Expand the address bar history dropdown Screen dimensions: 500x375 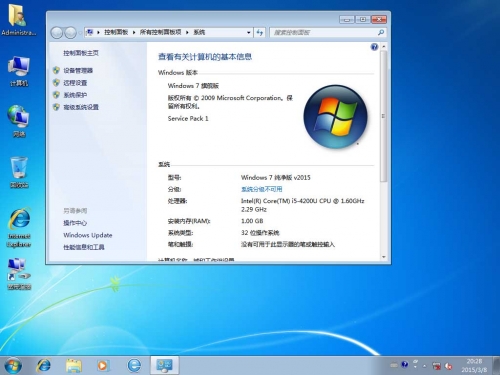pos(249,32)
